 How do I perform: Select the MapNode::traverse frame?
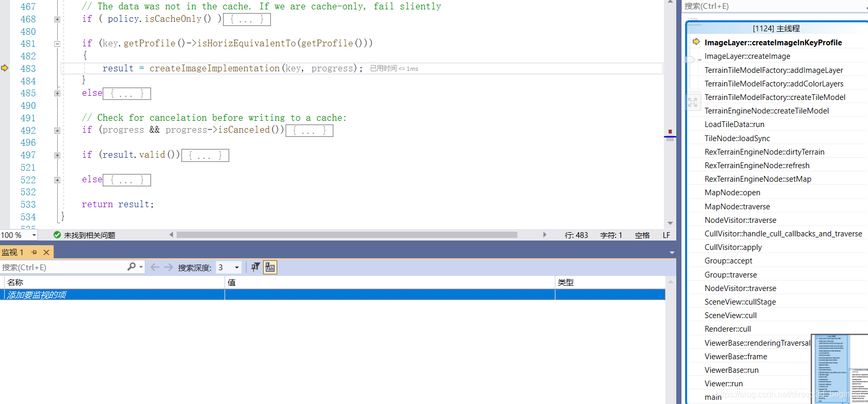pos(737,206)
